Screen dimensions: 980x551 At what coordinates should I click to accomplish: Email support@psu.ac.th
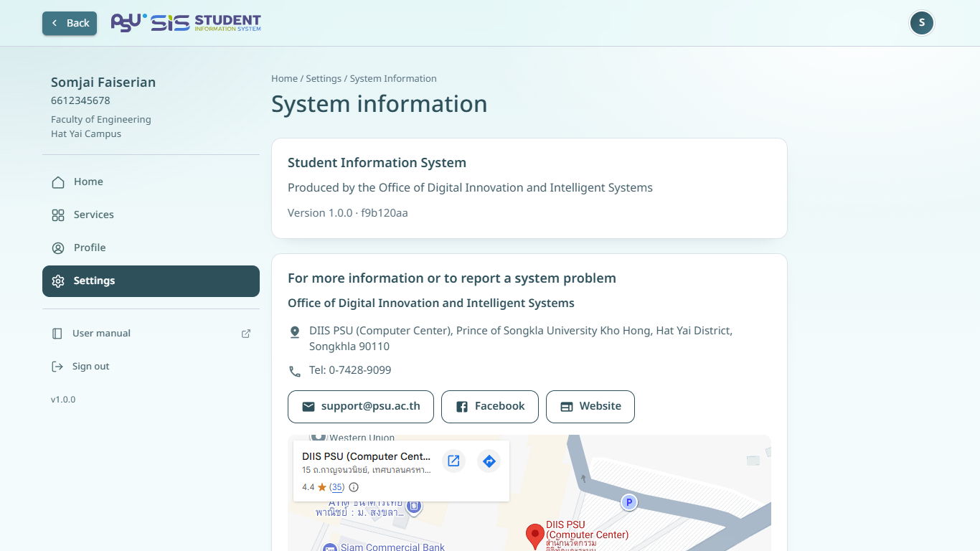(x=361, y=407)
